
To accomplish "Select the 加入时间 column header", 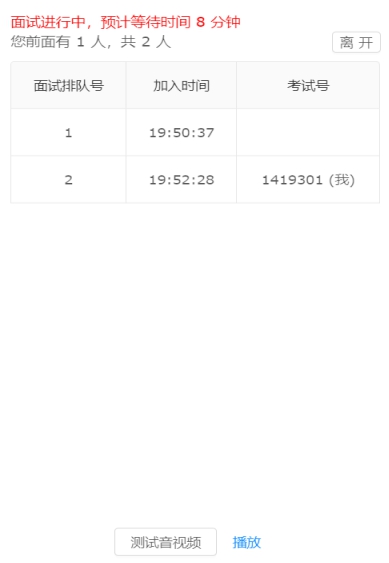I will (181, 85).
